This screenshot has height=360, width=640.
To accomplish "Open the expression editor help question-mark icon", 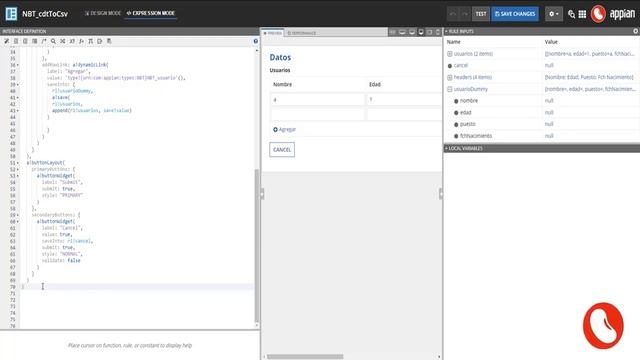I will point(256,41).
